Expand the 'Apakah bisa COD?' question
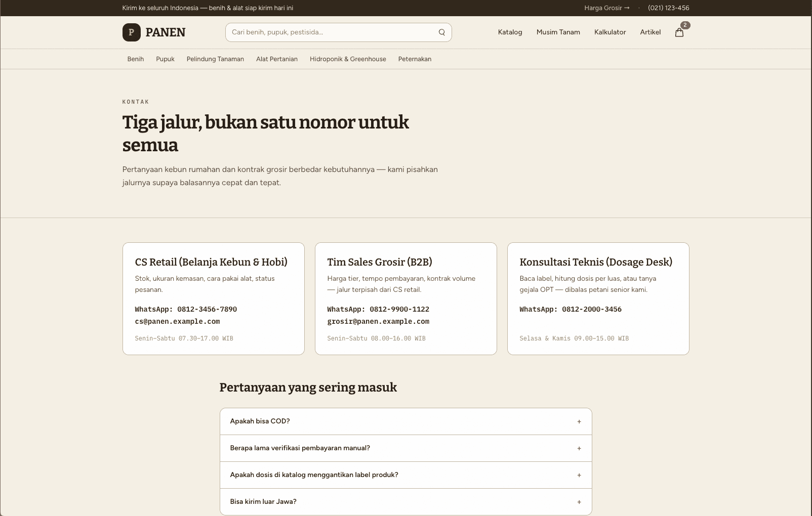Screen dimensions: 812x516 [406, 421]
